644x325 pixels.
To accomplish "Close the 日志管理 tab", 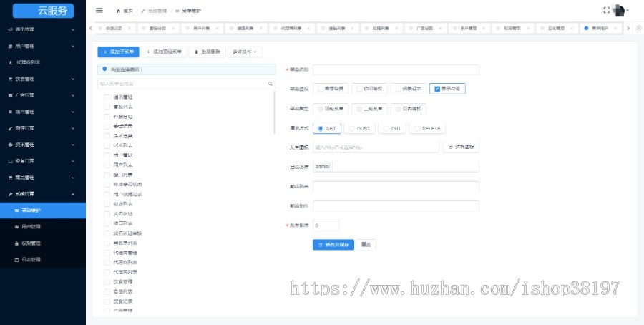I will (x=572, y=29).
